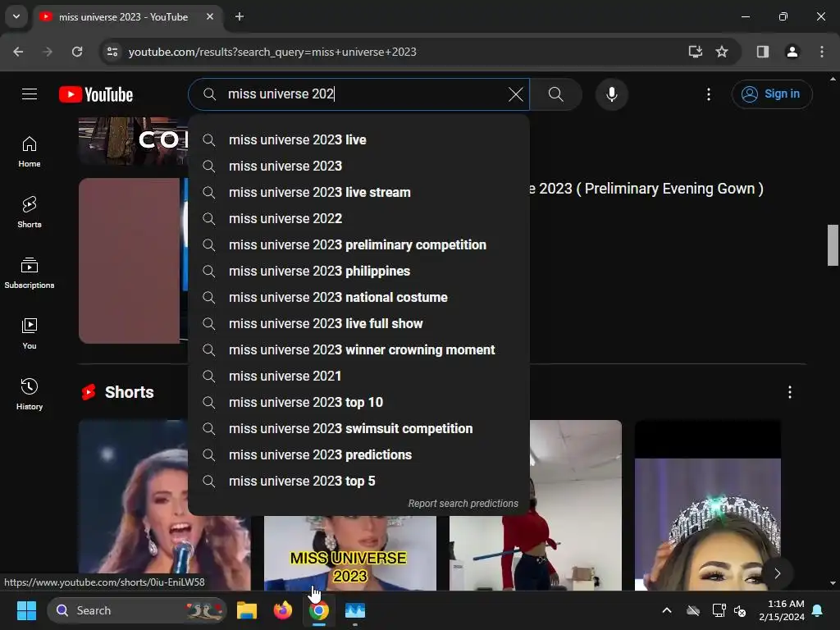Open YouTube settings three-dot menu
The height and width of the screenshot is (630, 840).
708,94
